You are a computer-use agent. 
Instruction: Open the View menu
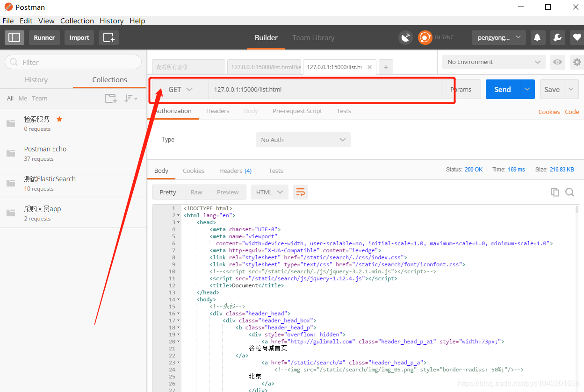46,21
